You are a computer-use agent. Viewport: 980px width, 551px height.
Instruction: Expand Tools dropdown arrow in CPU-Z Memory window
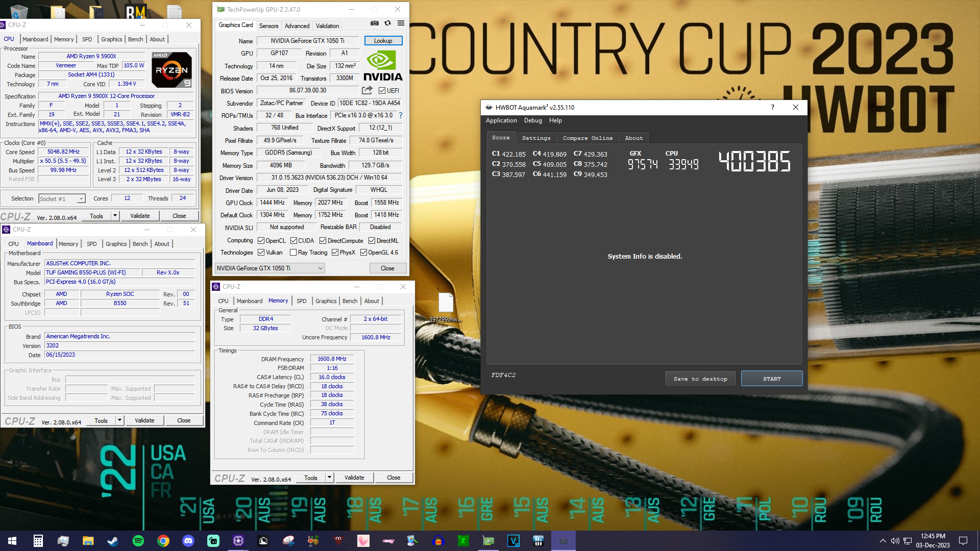[x=330, y=478]
